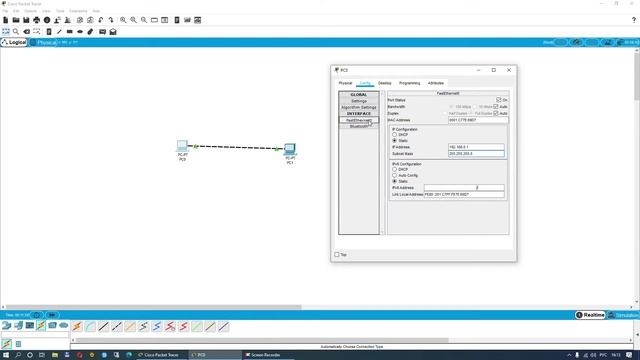The image size is (640, 360).
Task: Open the Physical tab in PC0 window
Action: tap(345, 83)
